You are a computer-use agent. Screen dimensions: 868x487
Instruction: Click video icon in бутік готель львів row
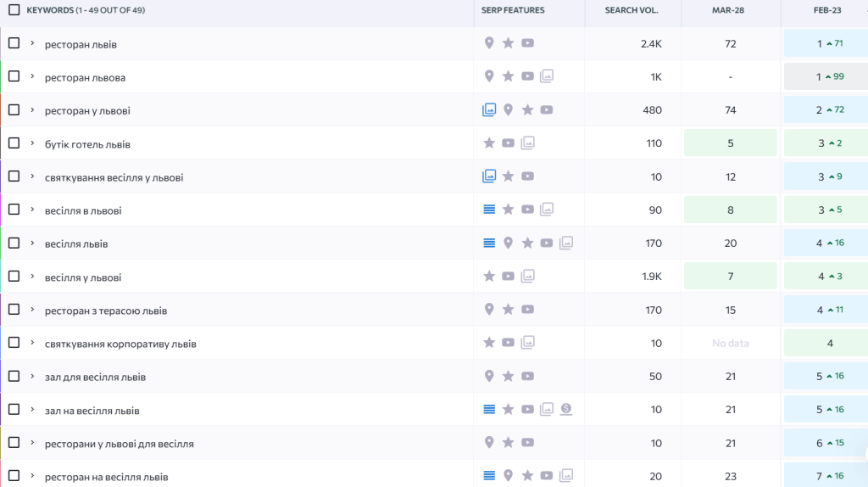click(x=509, y=143)
